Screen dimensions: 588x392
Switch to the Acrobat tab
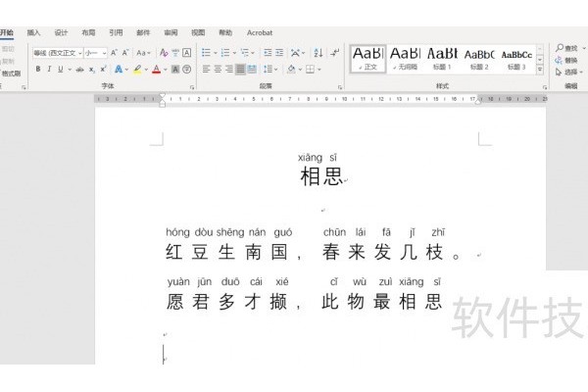click(260, 32)
